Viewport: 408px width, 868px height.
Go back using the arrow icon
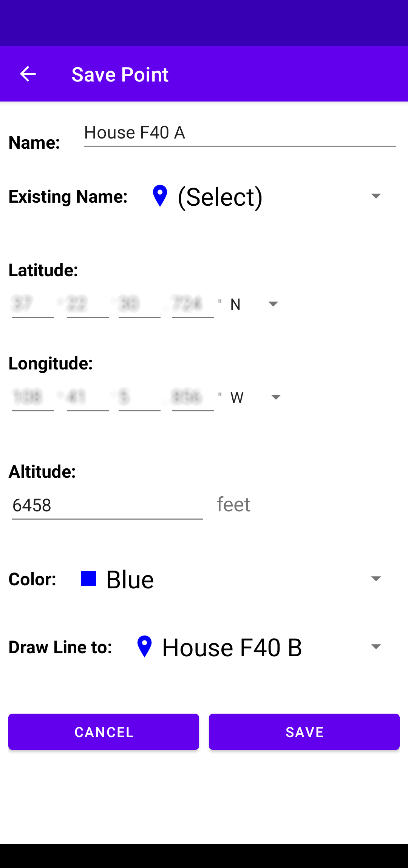28,74
